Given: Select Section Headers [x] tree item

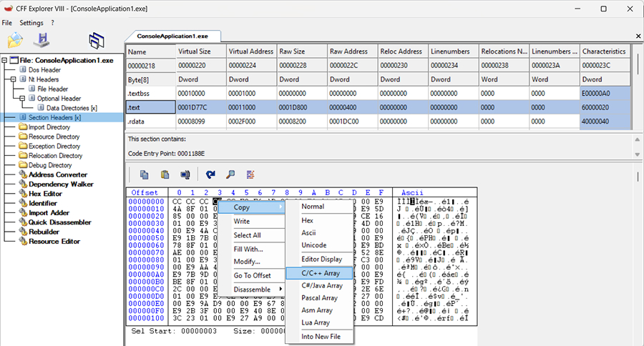Looking at the screenshot, I should [x=54, y=117].
